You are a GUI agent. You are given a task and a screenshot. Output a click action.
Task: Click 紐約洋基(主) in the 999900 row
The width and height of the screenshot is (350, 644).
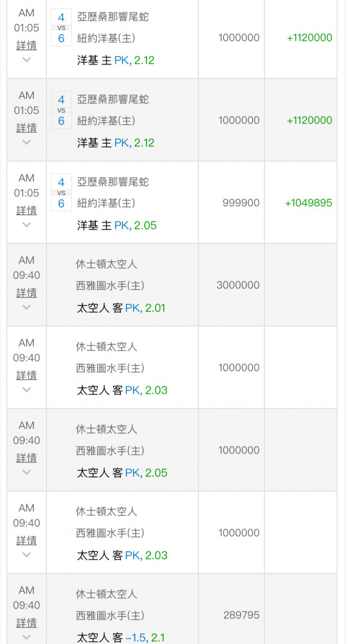(106, 203)
